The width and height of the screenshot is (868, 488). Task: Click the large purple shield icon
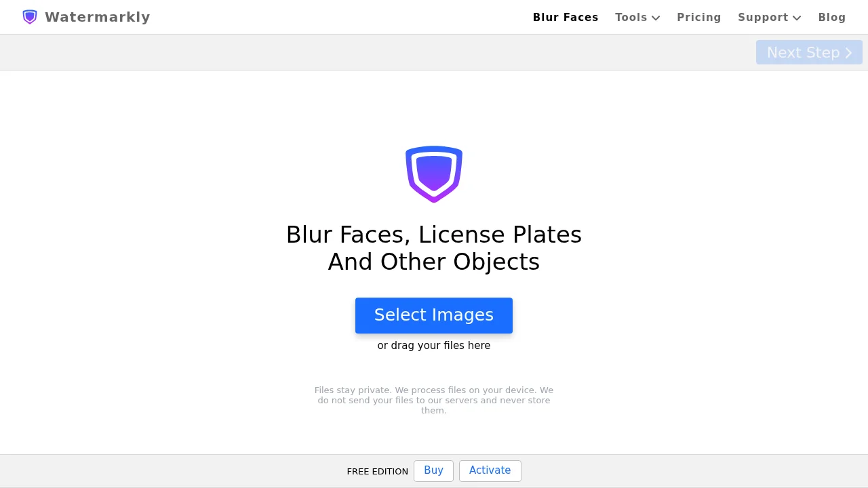pos(434,174)
